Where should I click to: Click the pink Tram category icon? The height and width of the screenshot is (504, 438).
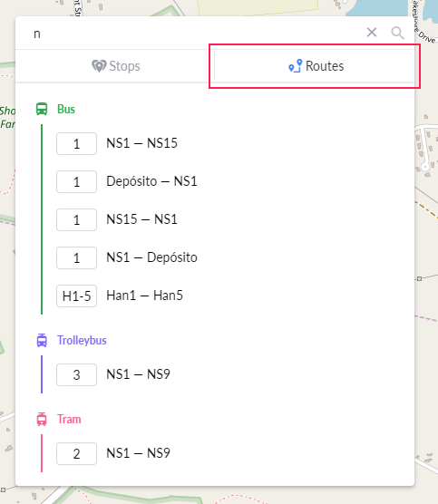point(42,419)
